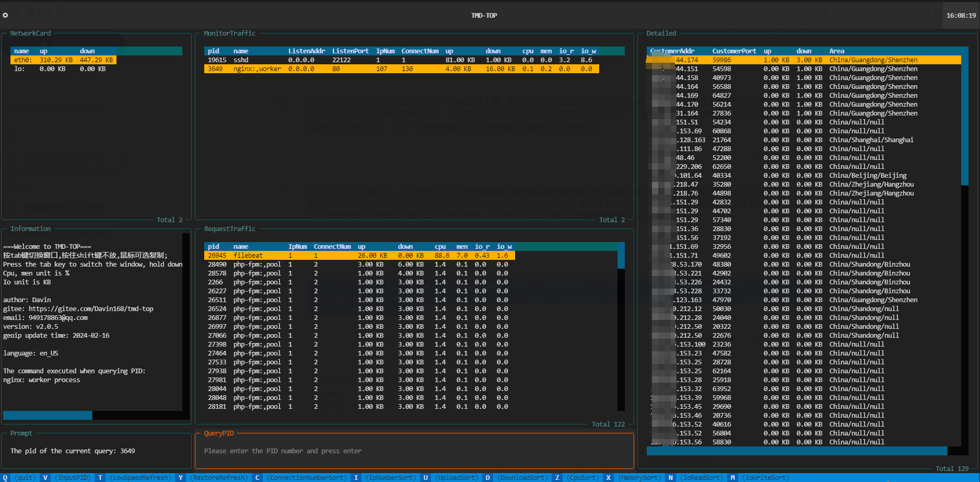Select Detailed row with port 58830

pos(804,442)
